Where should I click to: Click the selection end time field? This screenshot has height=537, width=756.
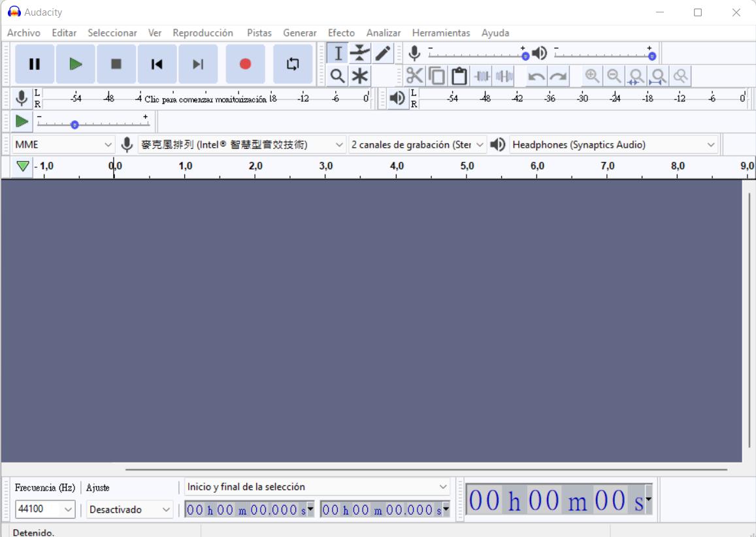381,510
